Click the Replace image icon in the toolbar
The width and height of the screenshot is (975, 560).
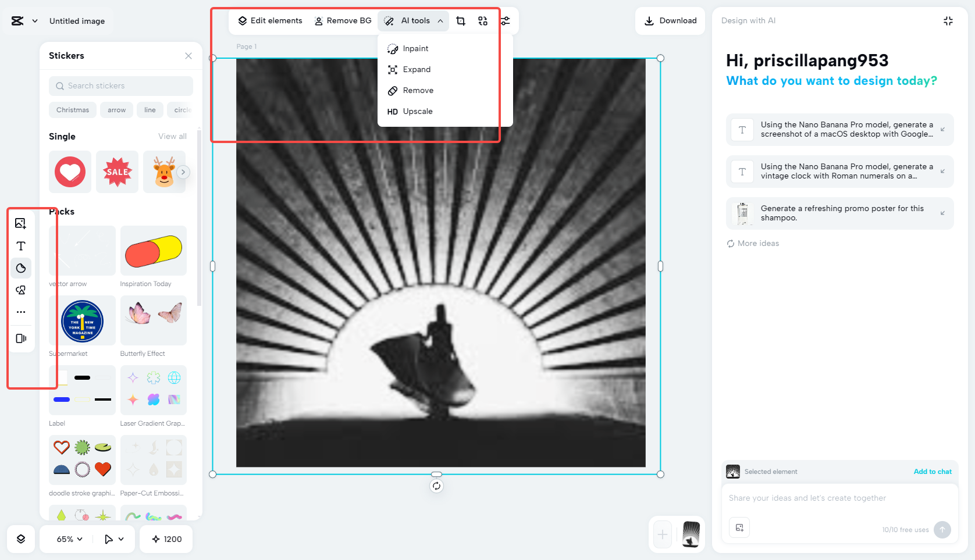point(482,20)
